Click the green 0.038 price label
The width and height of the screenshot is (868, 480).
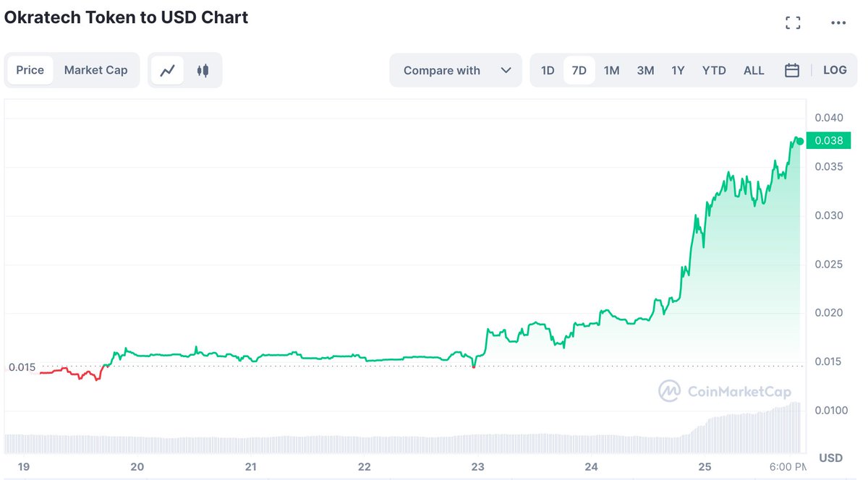pyautogui.click(x=828, y=140)
